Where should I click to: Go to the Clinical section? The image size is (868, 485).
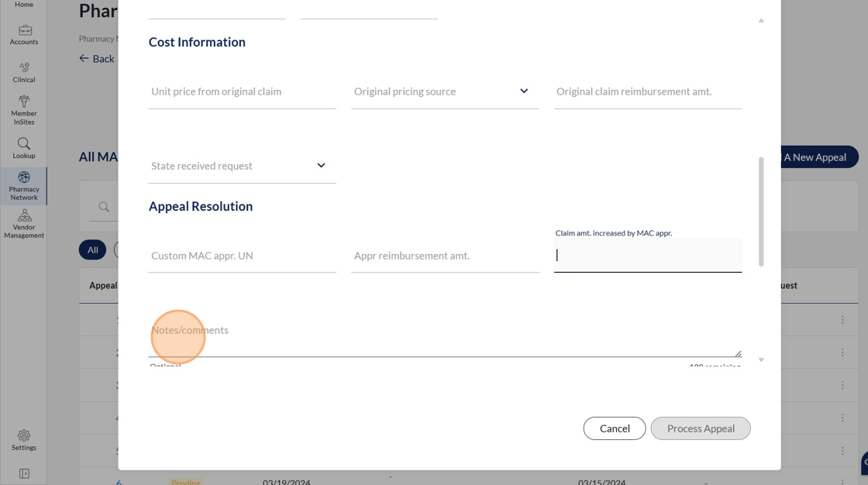pos(24,72)
